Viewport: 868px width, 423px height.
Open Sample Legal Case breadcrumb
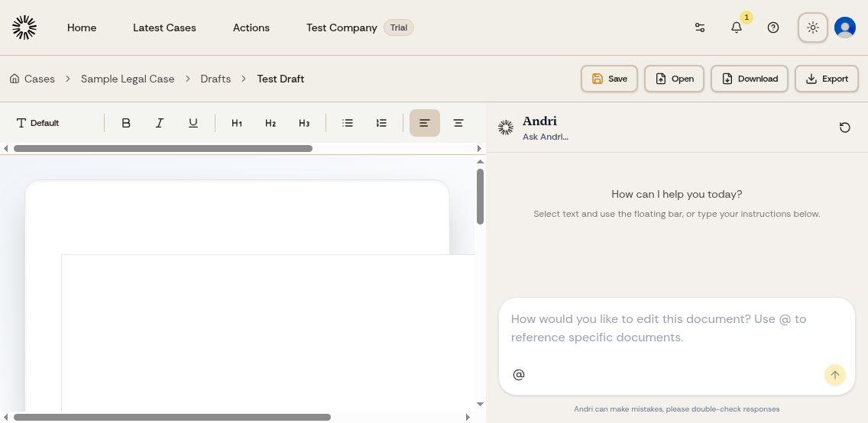tap(128, 79)
